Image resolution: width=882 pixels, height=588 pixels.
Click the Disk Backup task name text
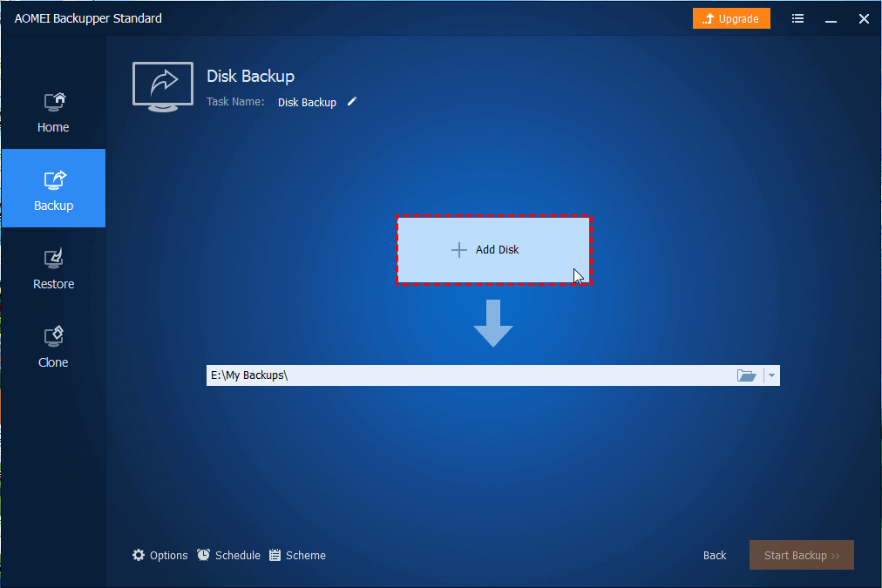tap(307, 102)
